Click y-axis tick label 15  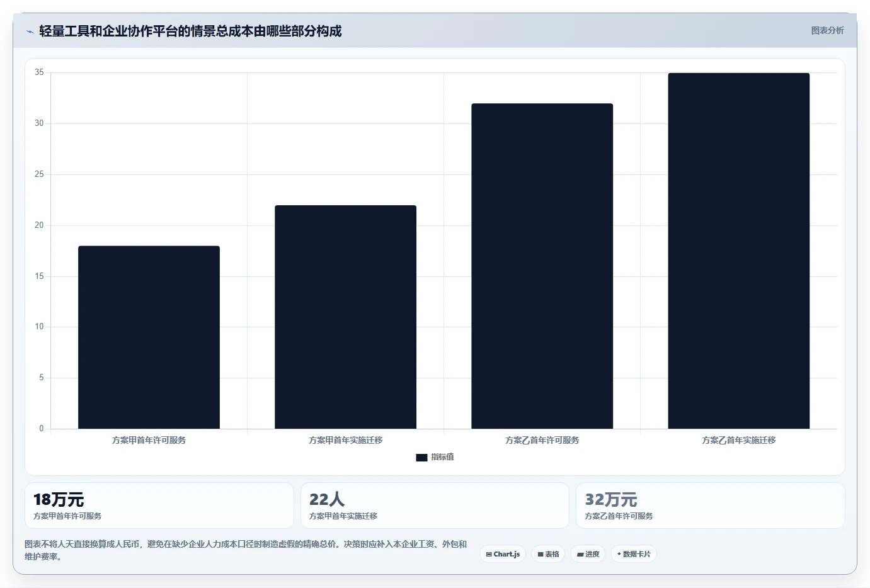[x=39, y=276]
